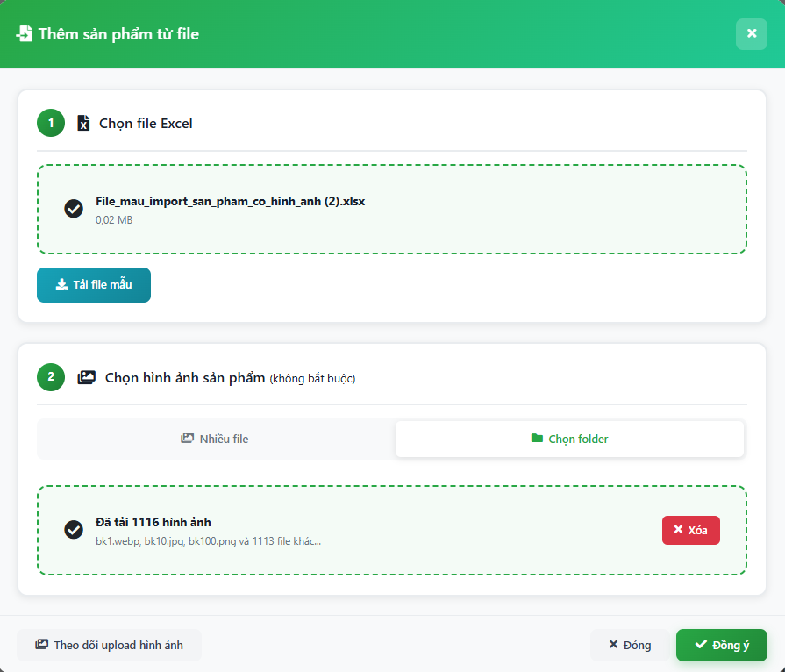Click the step 2 number badge
This screenshot has height=672, width=785.
(51, 377)
